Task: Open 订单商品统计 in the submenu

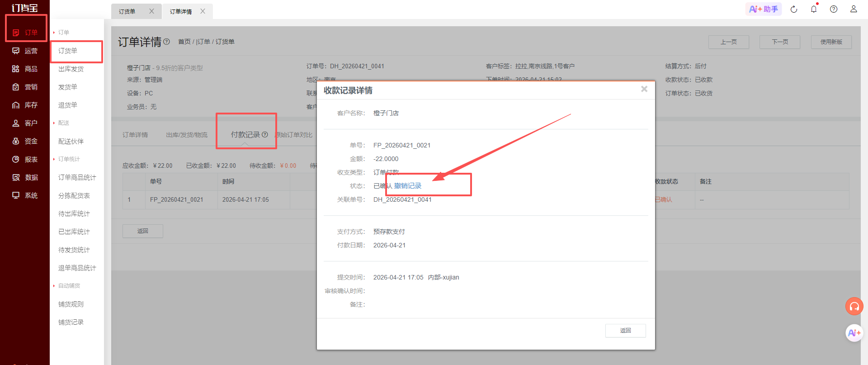Action: (77, 177)
